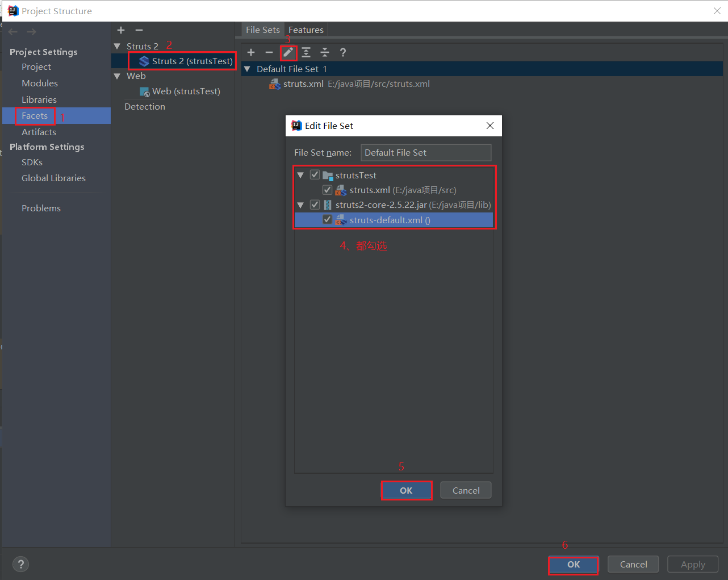Click the edit file set pencil icon

(x=288, y=52)
